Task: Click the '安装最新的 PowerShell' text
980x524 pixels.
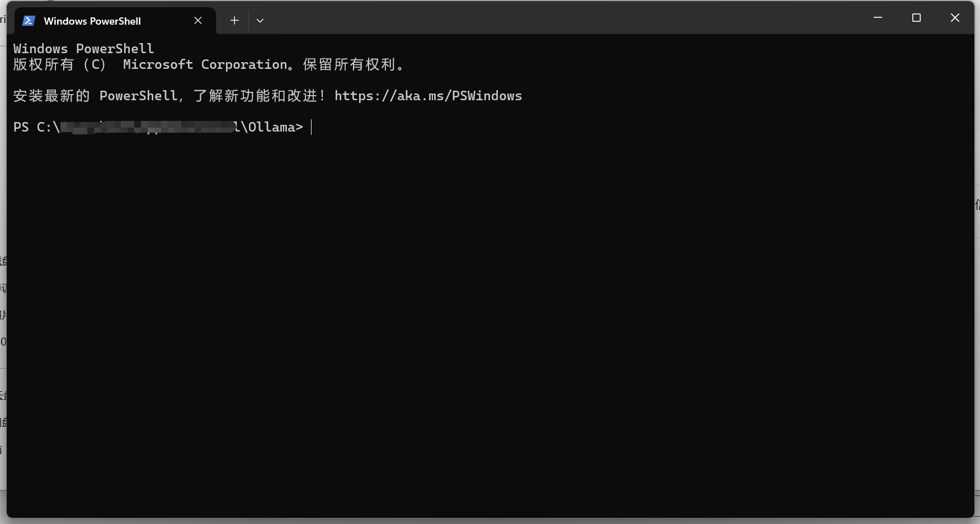Action: coord(95,96)
